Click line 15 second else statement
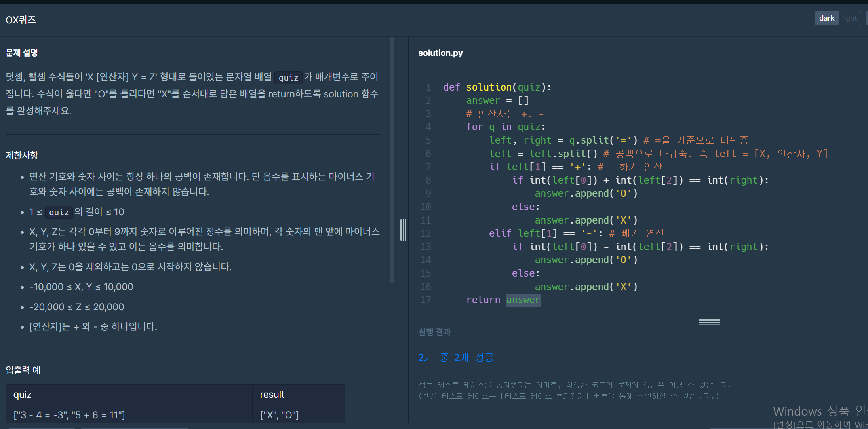This screenshot has width=868, height=429. (525, 273)
